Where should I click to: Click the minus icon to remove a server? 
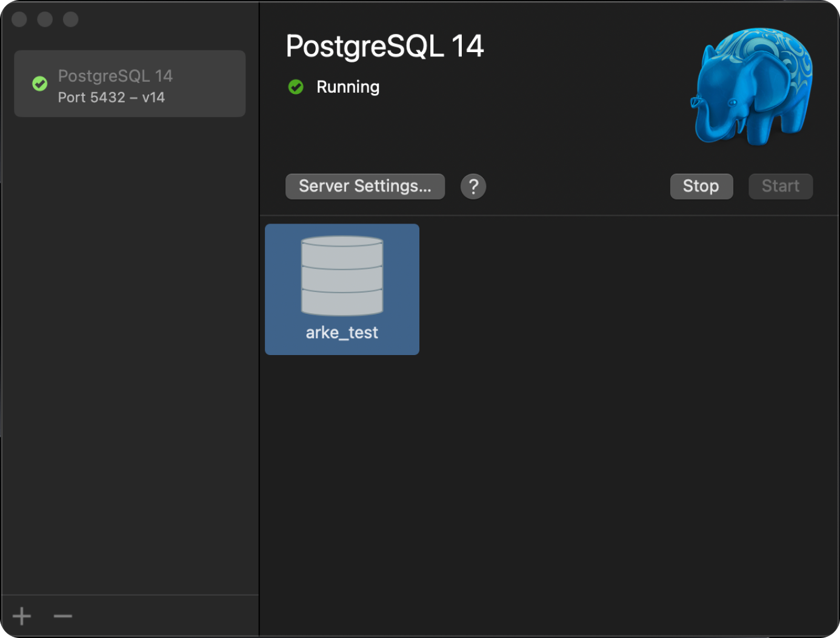(62, 616)
